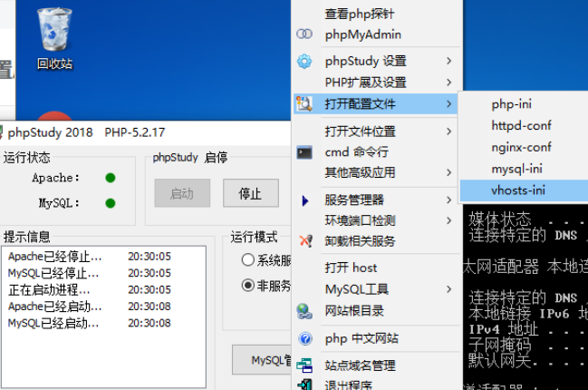The width and height of the screenshot is (588, 390).
Task: Click the 站点域名管理 network icon
Action: (x=304, y=366)
